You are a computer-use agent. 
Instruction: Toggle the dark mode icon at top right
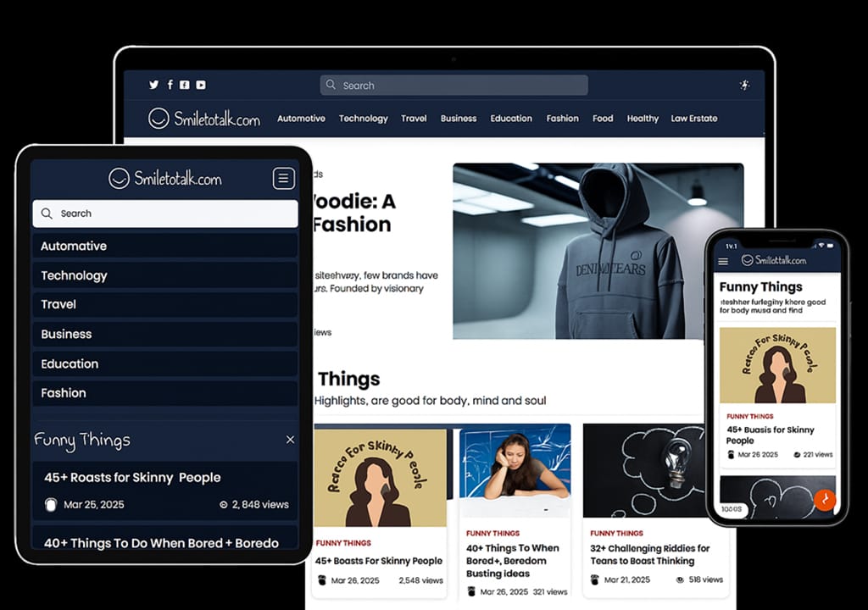coord(744,85)
